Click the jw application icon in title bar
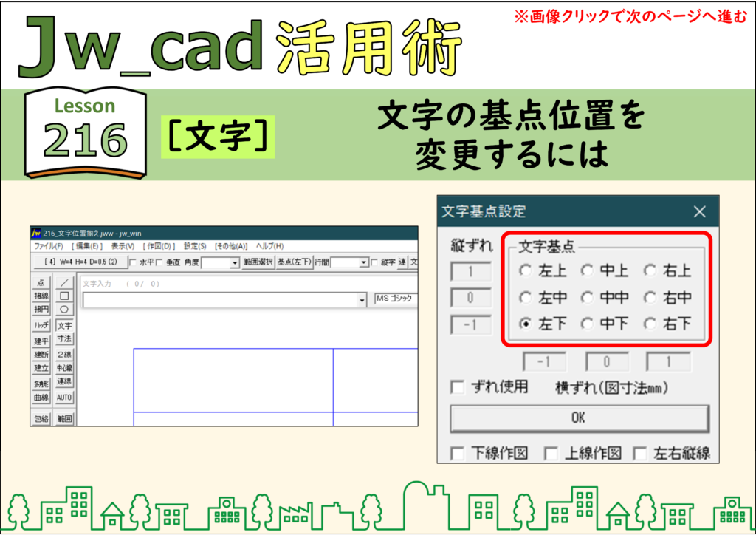The width and height of the screenshot is (756, 535). tap(36, 234)
